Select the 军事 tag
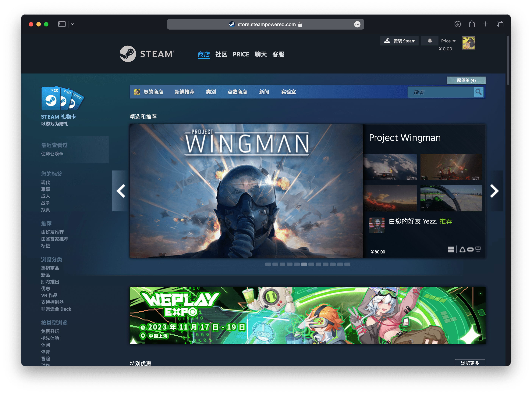The width and height of the screenshot is (532, 394). (x=45, y=189)
